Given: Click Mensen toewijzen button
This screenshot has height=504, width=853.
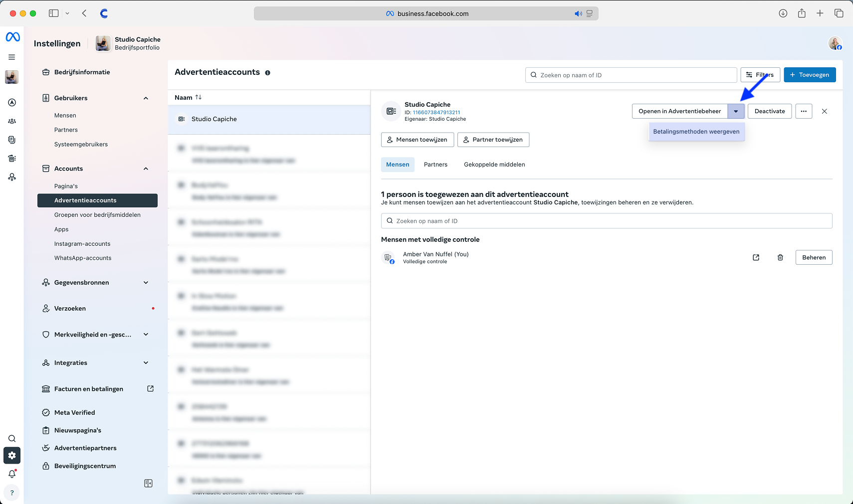Looking at the screenshot, I should (418, 140).
